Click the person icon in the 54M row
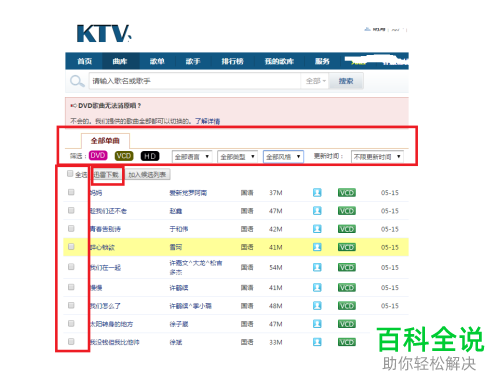 [317, 267]
